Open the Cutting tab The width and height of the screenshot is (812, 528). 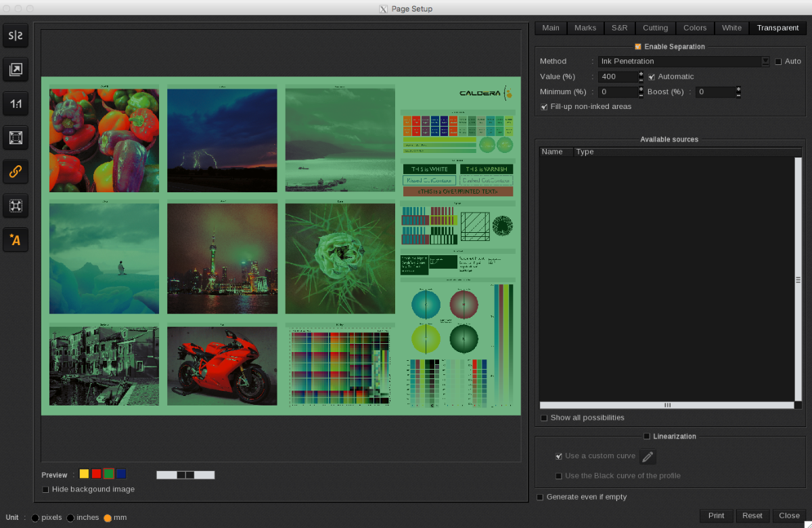click(x=655, y=28)
